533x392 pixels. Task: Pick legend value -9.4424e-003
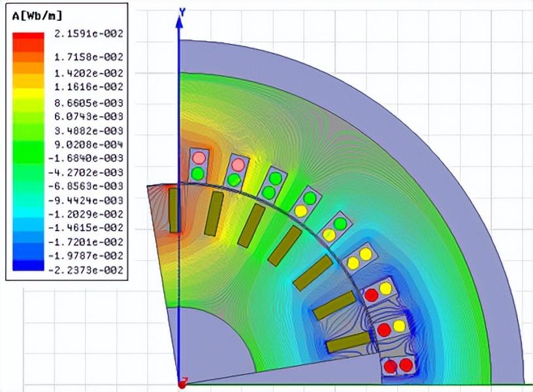click(86, 201)
